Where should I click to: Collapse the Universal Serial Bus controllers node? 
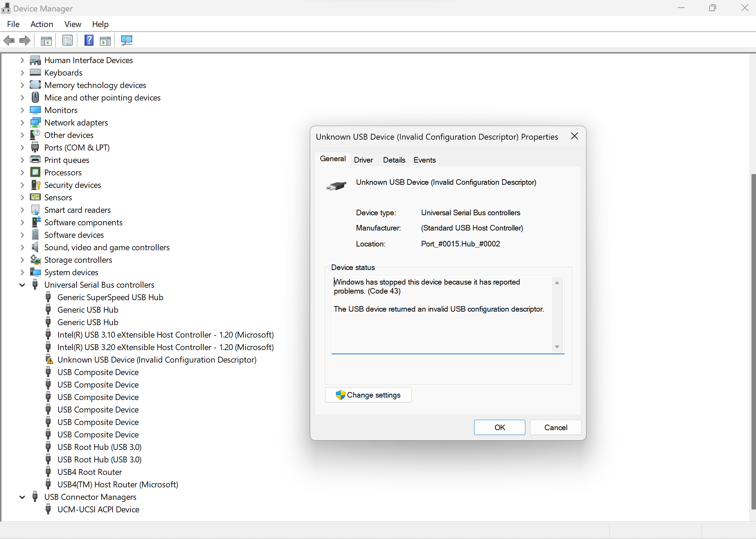click(22, 285)
